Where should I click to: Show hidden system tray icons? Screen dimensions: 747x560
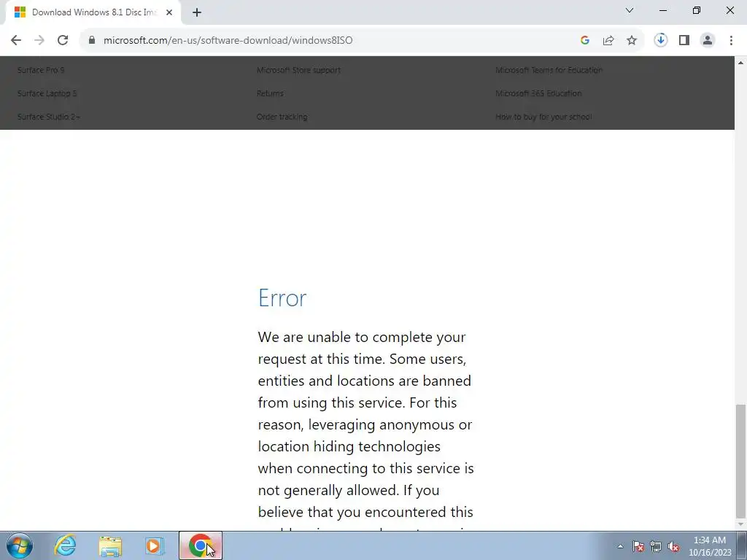point(620,546)
